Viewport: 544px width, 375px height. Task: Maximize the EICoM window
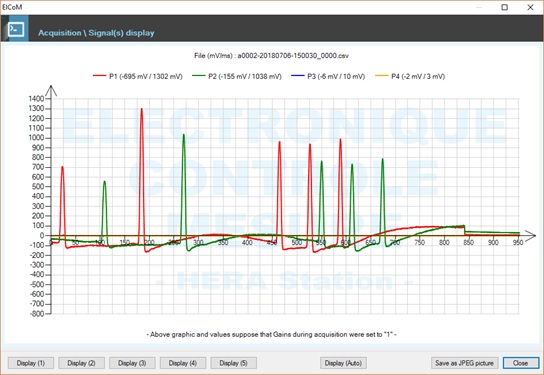coord(504,7)
